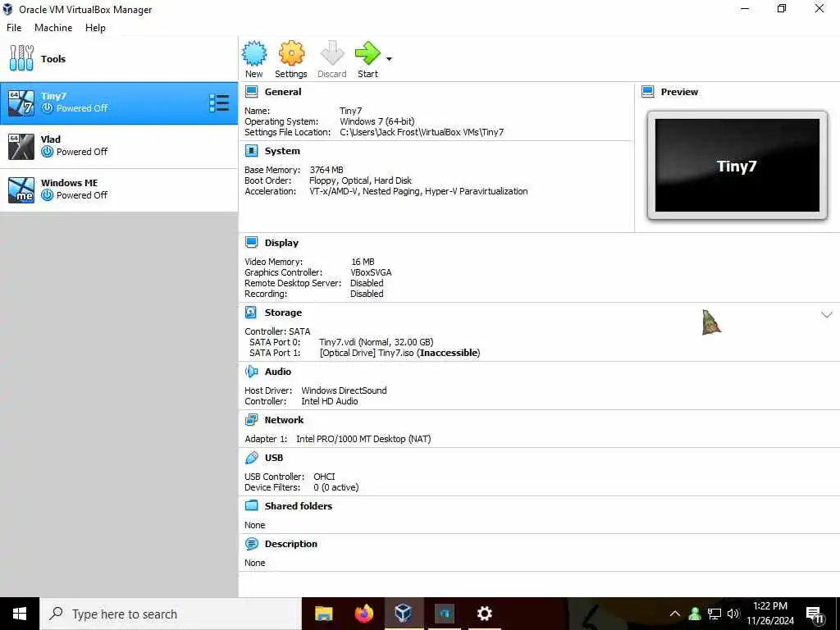Click the Tiny7.iso optical drive entry

[399, 353]
